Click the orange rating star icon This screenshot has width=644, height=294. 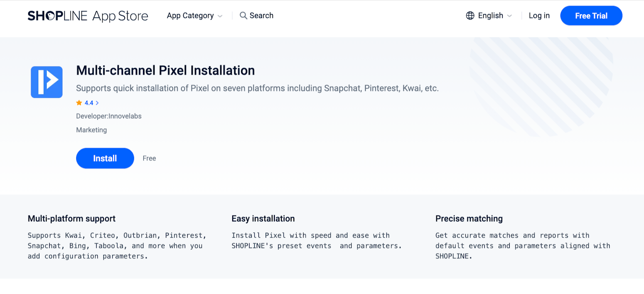[79, 103]
